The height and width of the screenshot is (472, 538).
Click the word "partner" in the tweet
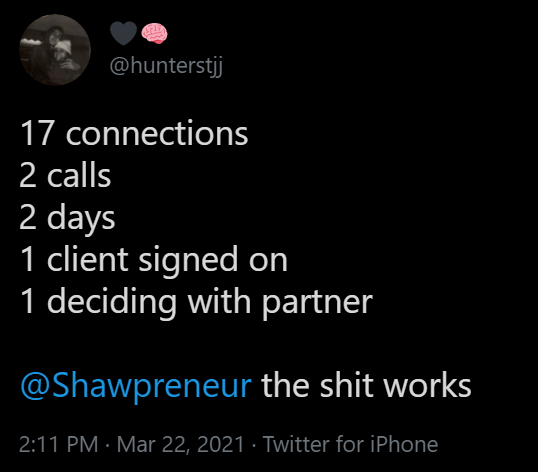(x=317, y=305)
